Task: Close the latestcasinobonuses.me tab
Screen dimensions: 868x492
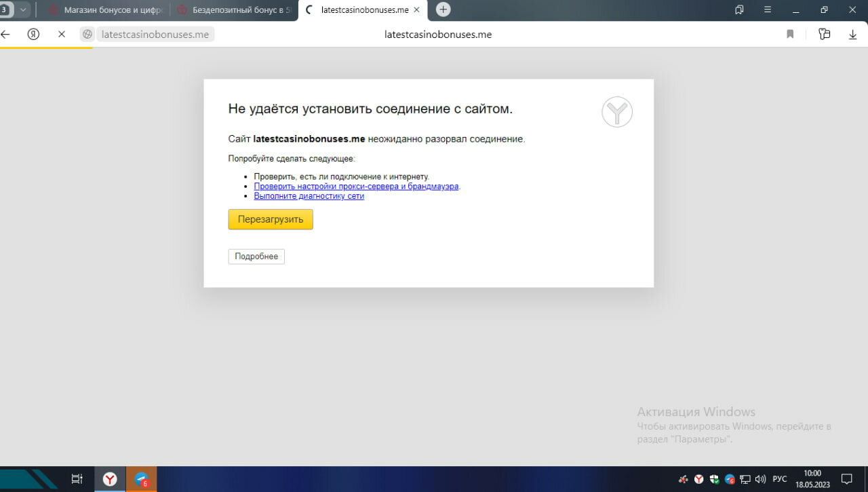Action: [x=416, y=10]
